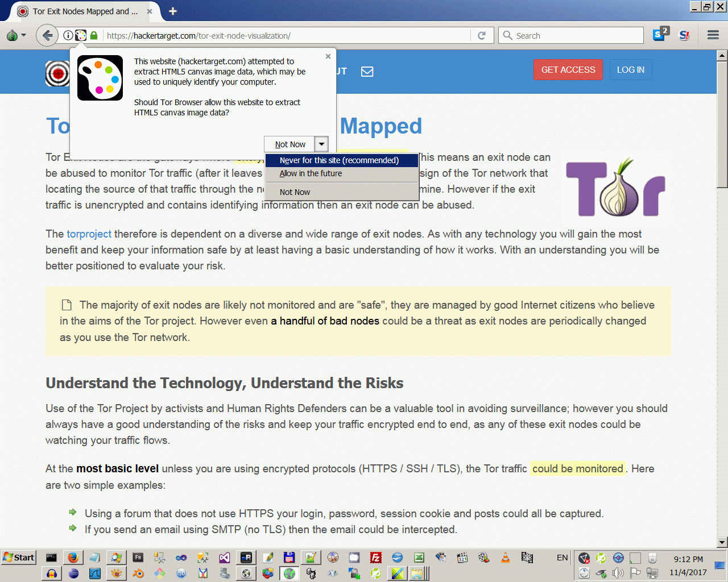Viewport: 728px width, 582px height.
Task: Open the command prompt from the taskbar
Action: coord(51,558)
